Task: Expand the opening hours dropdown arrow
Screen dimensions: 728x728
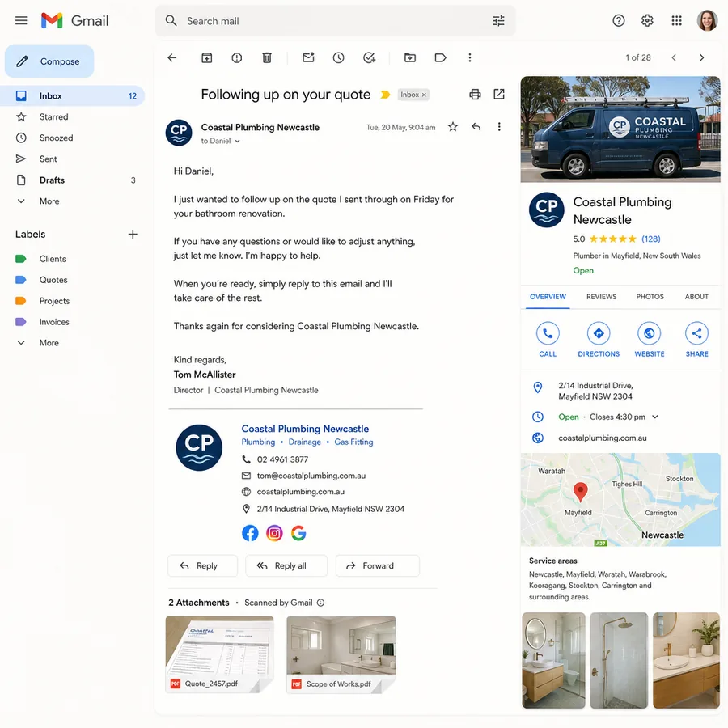Action: point(654,417)
